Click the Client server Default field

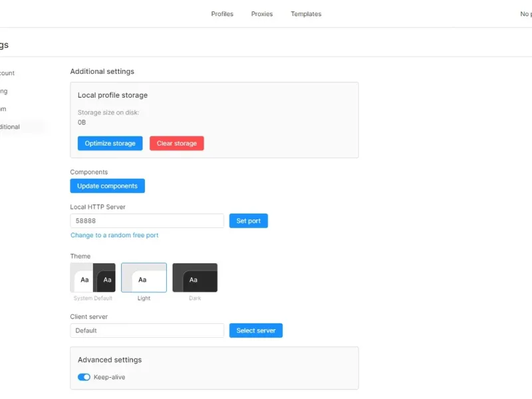(x=147, y=331)
